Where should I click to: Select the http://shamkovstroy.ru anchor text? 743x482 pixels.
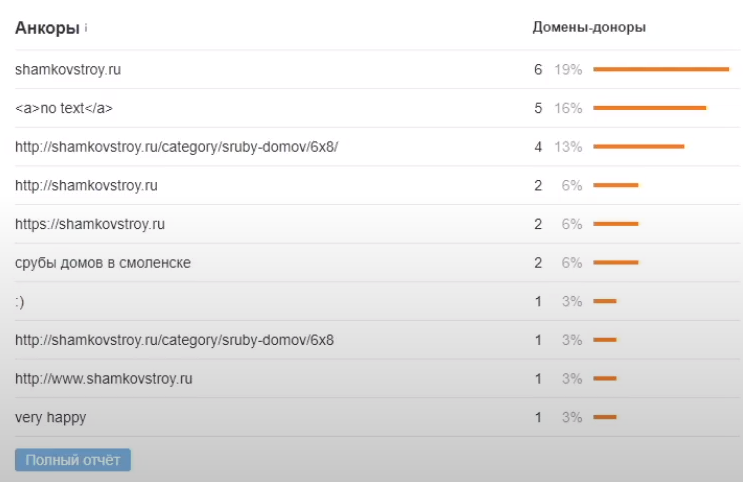pos(86,186)
